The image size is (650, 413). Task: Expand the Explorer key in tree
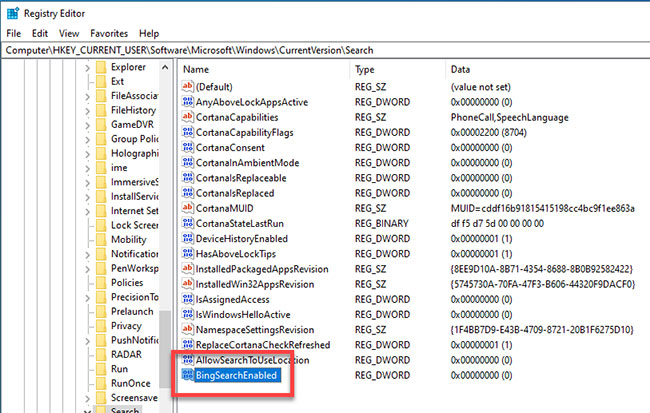87,67
